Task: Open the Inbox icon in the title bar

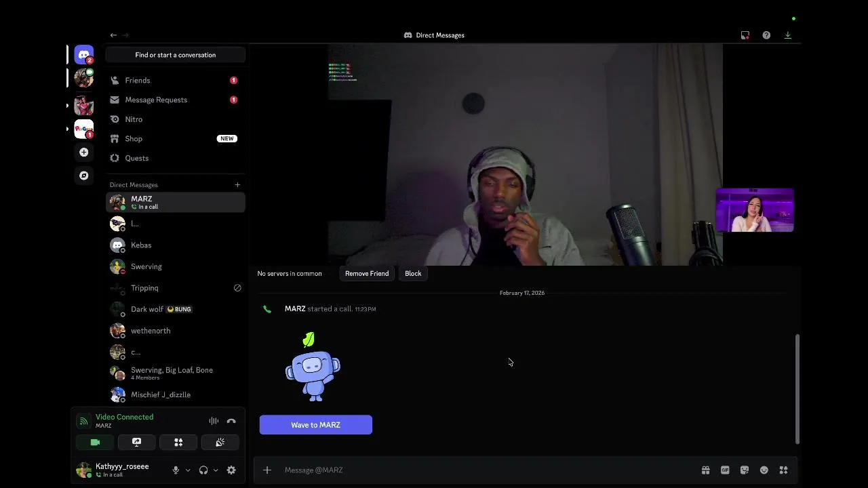Action: click(x=745, y=35)
